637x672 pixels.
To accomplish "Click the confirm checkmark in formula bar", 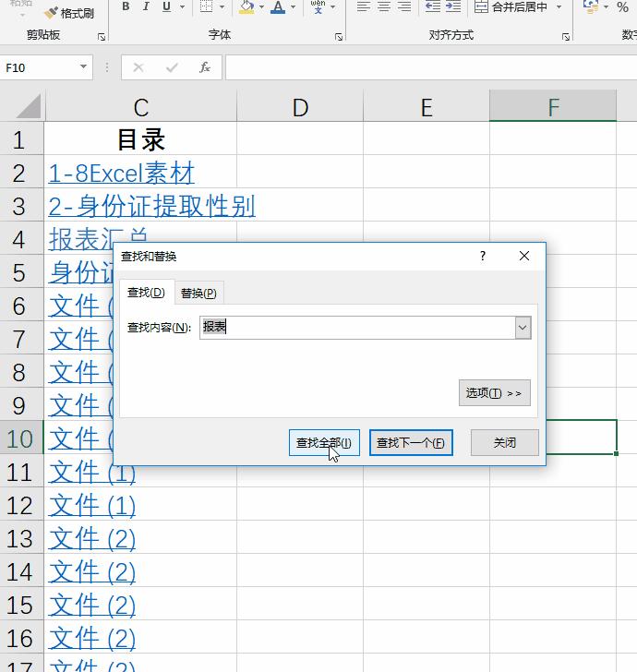I will point(172,67).
